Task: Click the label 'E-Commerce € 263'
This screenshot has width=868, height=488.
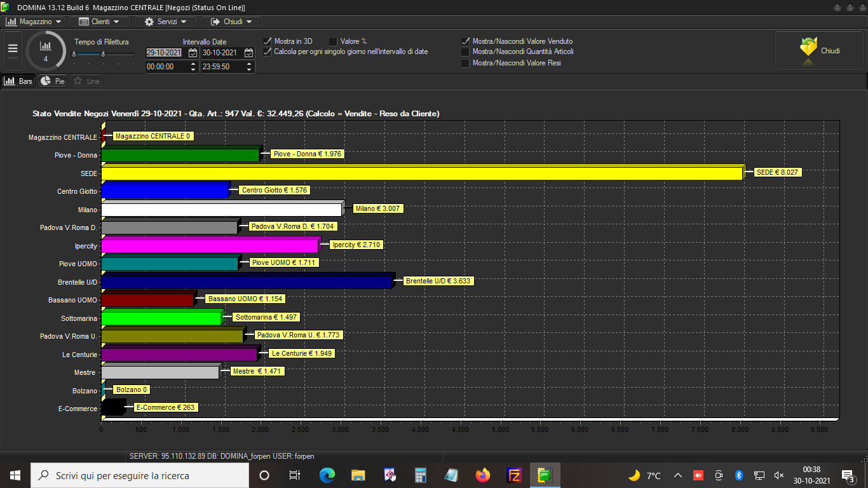Action: (x=165, y=407)
